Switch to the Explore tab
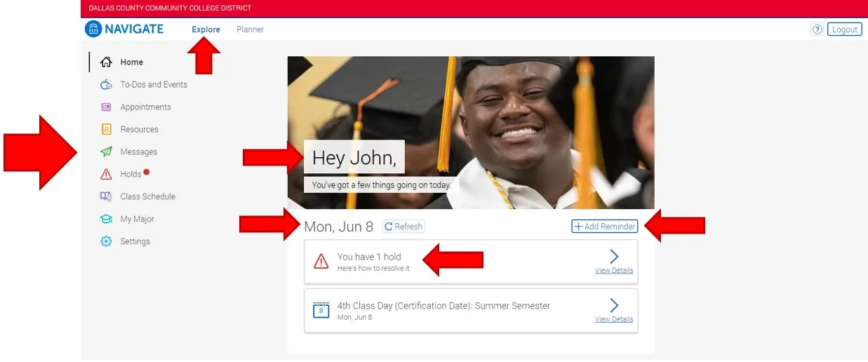The image size is (868, 362). (x=206, y=29)
